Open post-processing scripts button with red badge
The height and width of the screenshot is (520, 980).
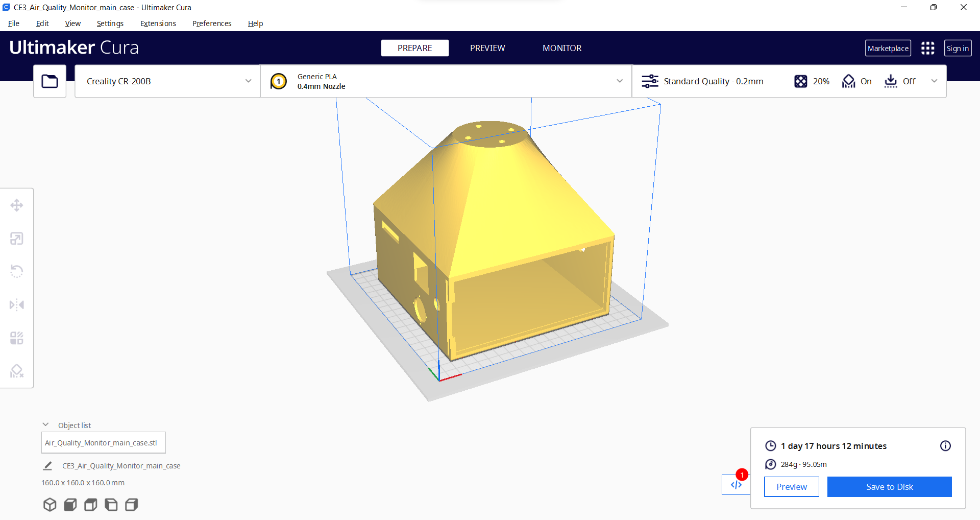(736, 484)
